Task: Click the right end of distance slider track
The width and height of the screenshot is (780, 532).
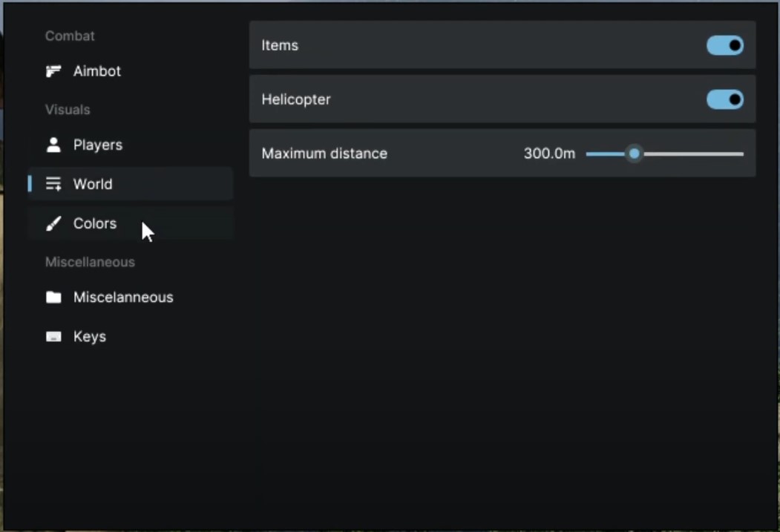Action: coord(739,154)
